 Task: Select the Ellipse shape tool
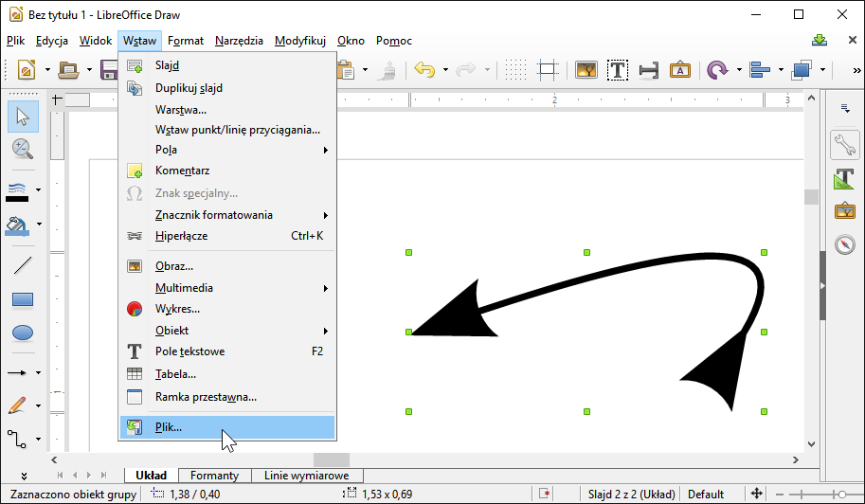(23, 333)
